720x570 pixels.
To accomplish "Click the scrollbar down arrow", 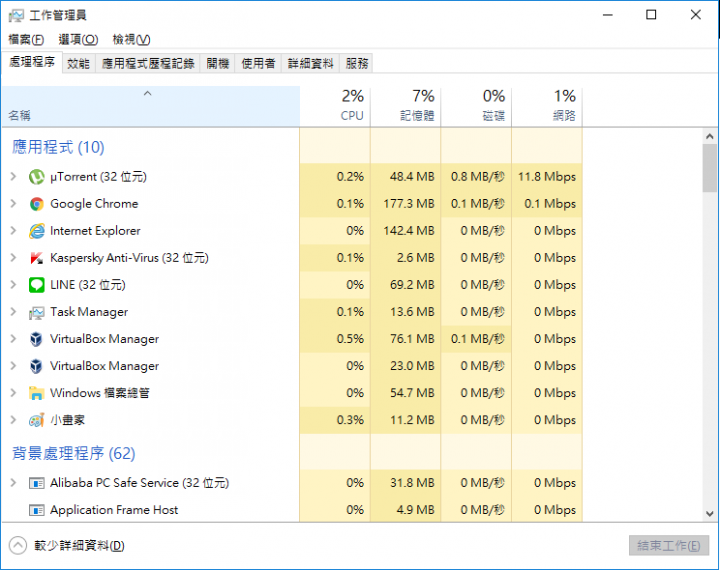I will point(710,514).
